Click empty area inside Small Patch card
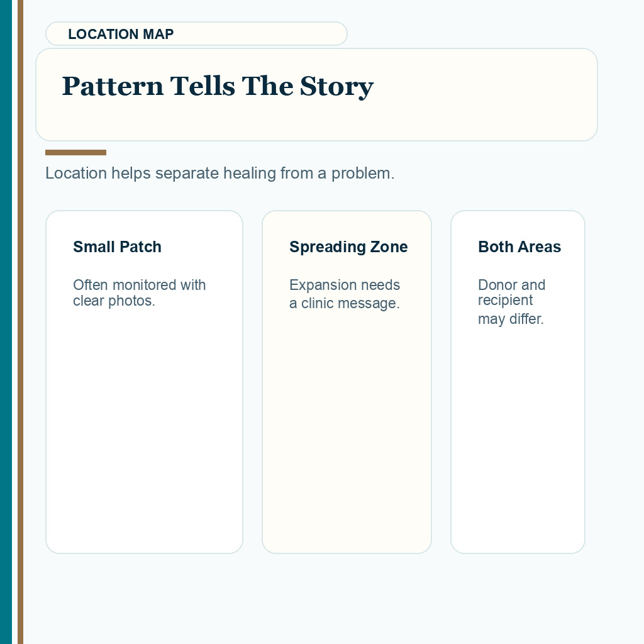644x644 pixels. click(x=144, y=431)
